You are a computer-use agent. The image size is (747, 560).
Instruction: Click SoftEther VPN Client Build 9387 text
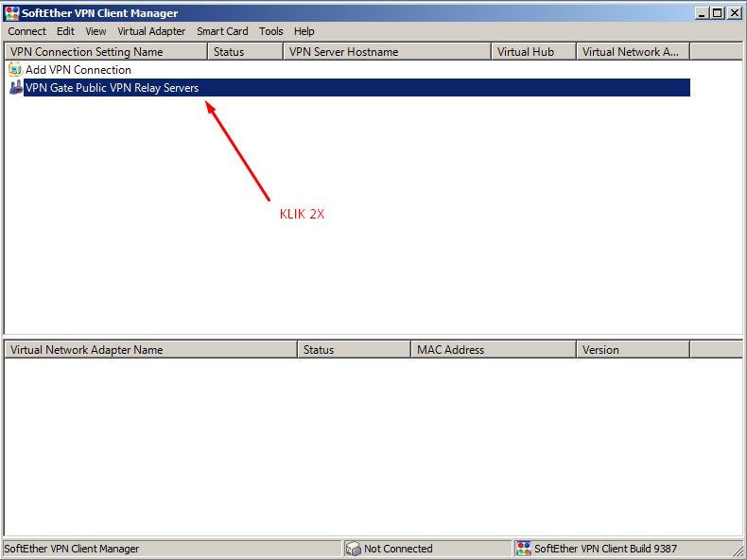pos(605,549)
